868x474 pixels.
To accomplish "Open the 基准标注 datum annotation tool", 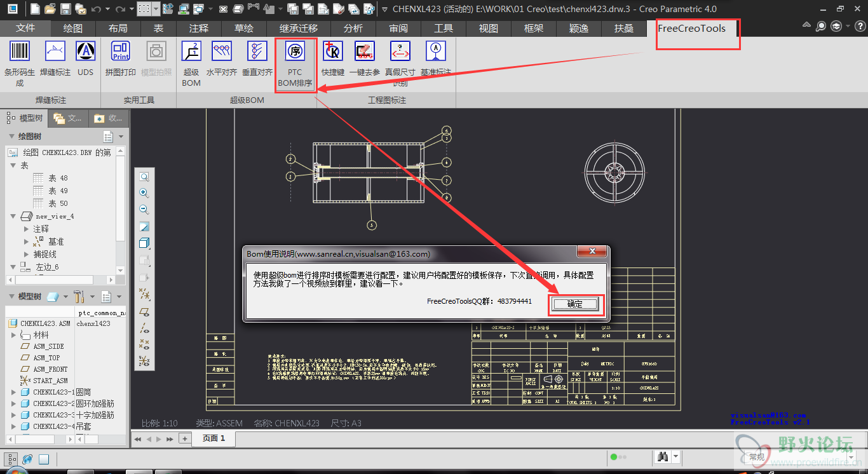I will click(435, 51).
